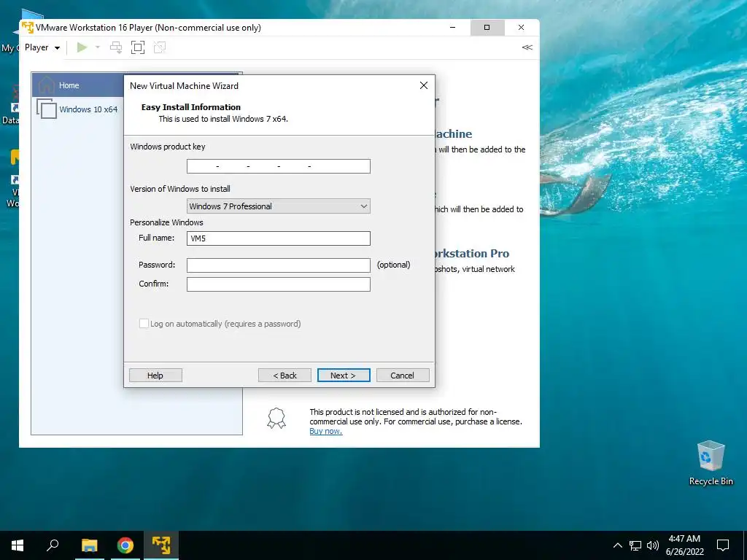Open Recycle Bin on the desktop
747x560 pixels.
pyautogui.click(x=711, y=463)
